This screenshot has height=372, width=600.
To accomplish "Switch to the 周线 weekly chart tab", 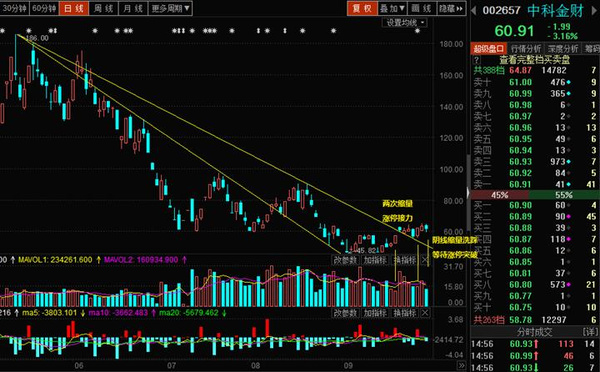I will (104, 8).
